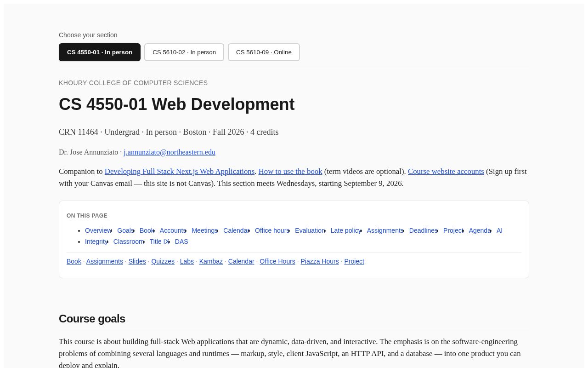Open the underlined Project quick link
The width and height of the screenshot is (588, 368).
click(354, 261)
